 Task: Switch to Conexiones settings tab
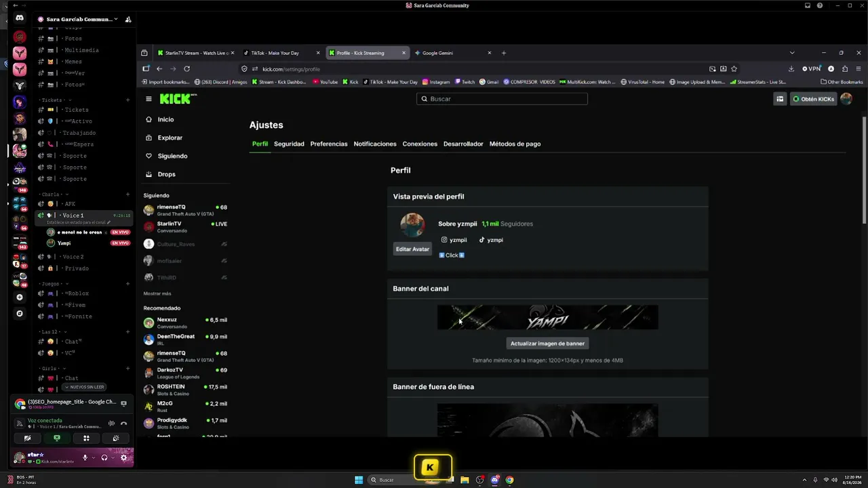420,144
